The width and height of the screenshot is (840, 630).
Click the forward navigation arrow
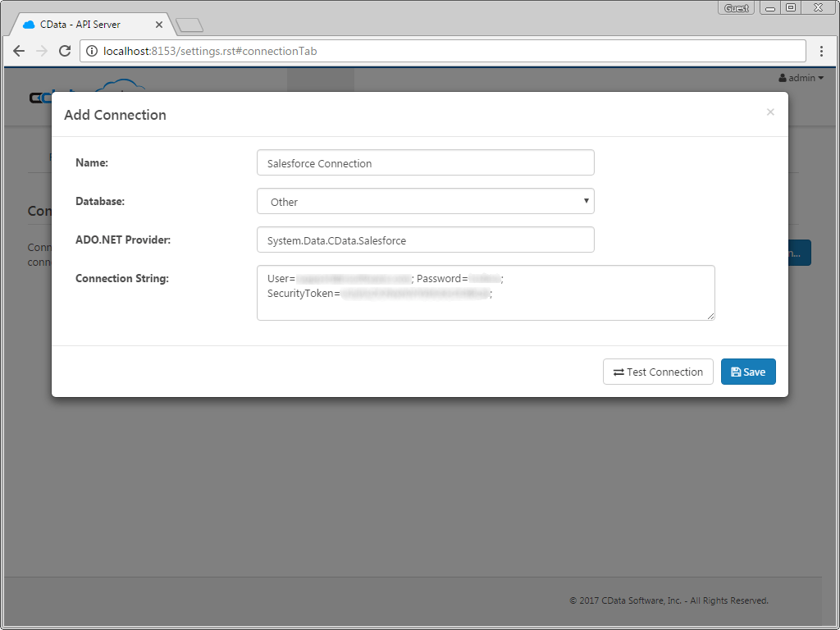click(42, 51)
